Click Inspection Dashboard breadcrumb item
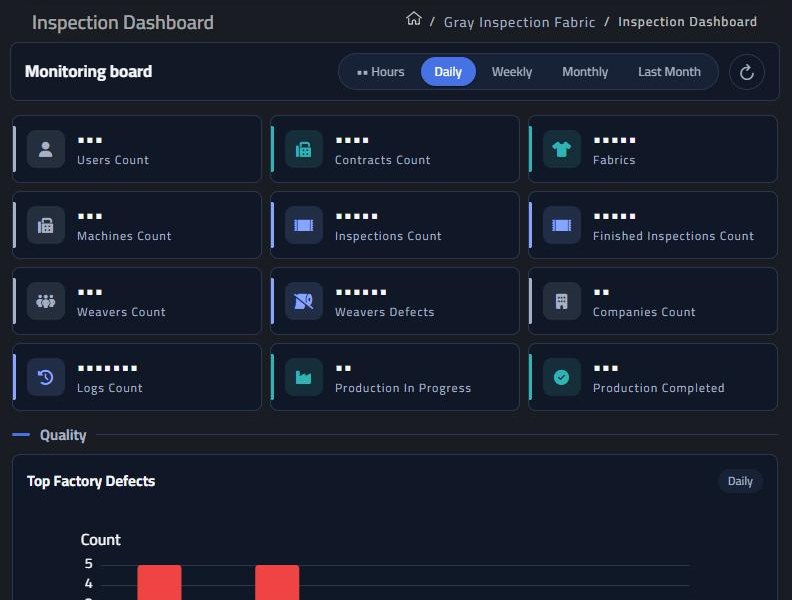Viewport: 792px width, 600px height. pyautogui.click(x=687, y=22)
